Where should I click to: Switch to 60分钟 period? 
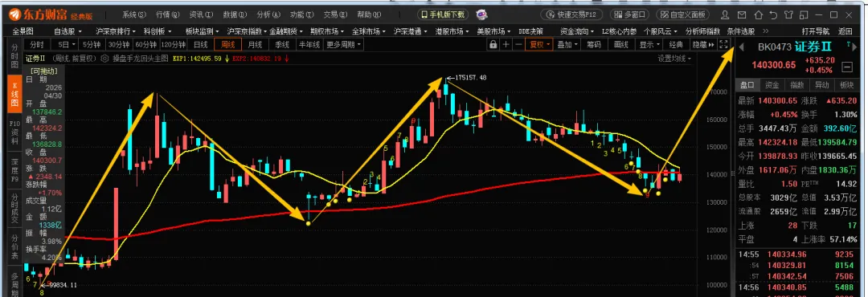click(145, 45)
